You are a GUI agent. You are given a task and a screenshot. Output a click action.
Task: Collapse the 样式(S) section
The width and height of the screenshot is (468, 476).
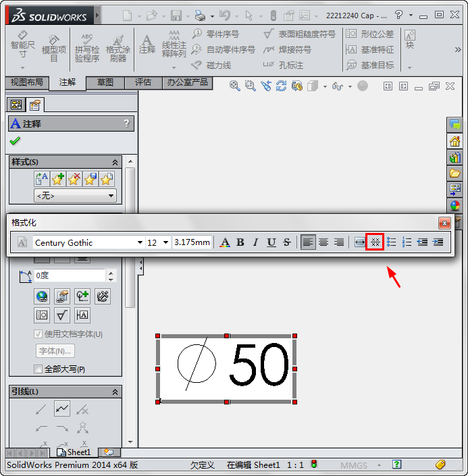(115, 163)
